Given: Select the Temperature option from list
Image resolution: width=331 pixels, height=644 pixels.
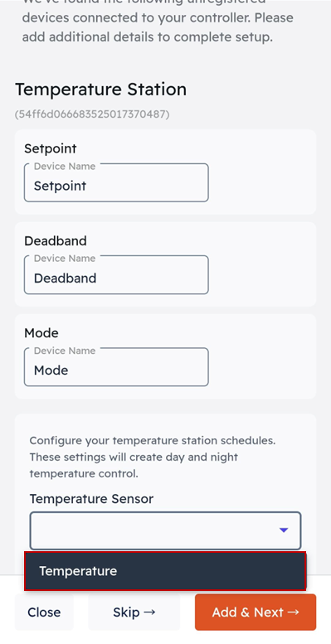Looking at the screenshot, I should (165, 571).
